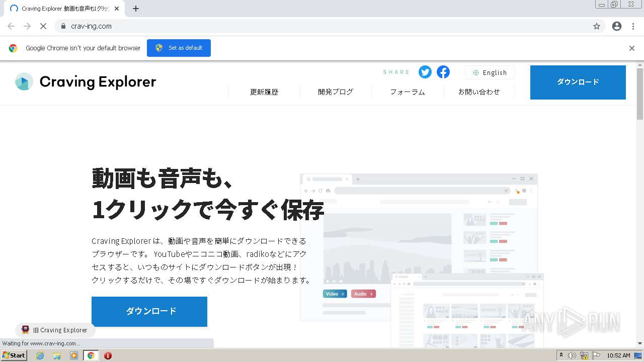644x362 pixels.
Task: Open the Chrome profile menu
Action: pos(617,26)
